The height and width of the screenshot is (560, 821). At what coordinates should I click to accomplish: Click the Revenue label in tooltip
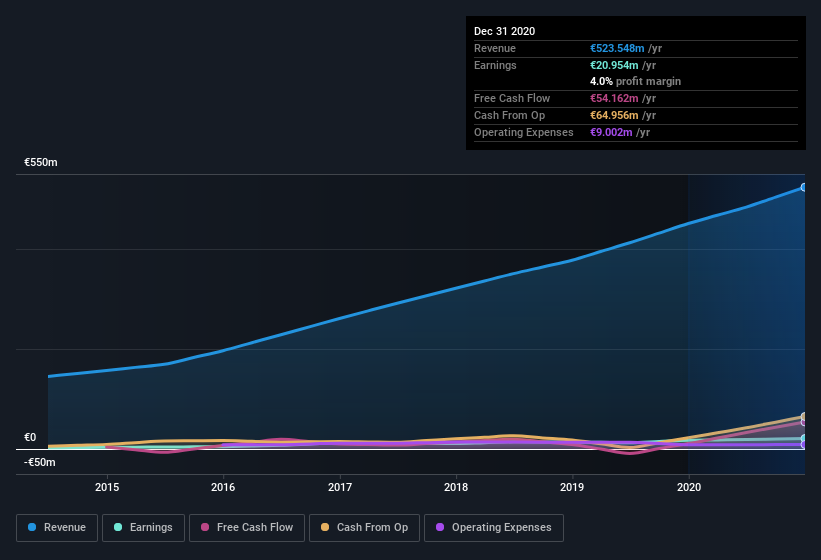(x=495, y=48)
